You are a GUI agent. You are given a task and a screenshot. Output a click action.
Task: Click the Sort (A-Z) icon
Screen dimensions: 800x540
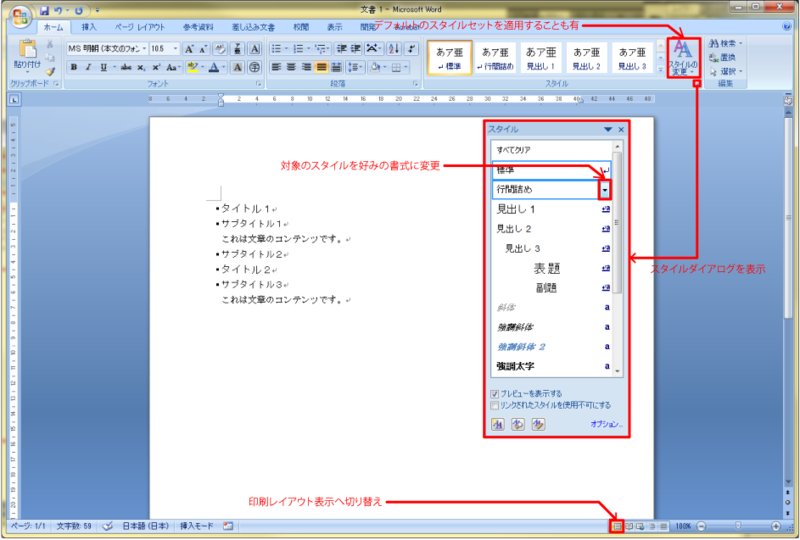[x=393, y=49]
